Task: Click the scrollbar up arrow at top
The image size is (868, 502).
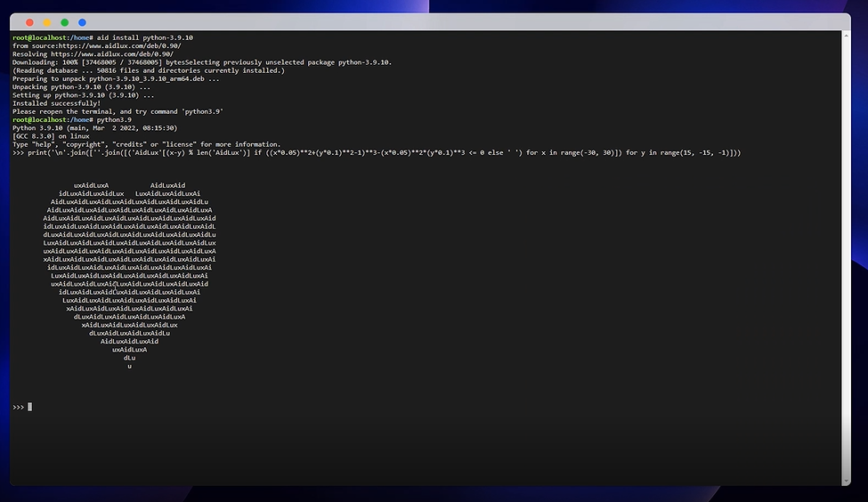Action: (846, 36)
